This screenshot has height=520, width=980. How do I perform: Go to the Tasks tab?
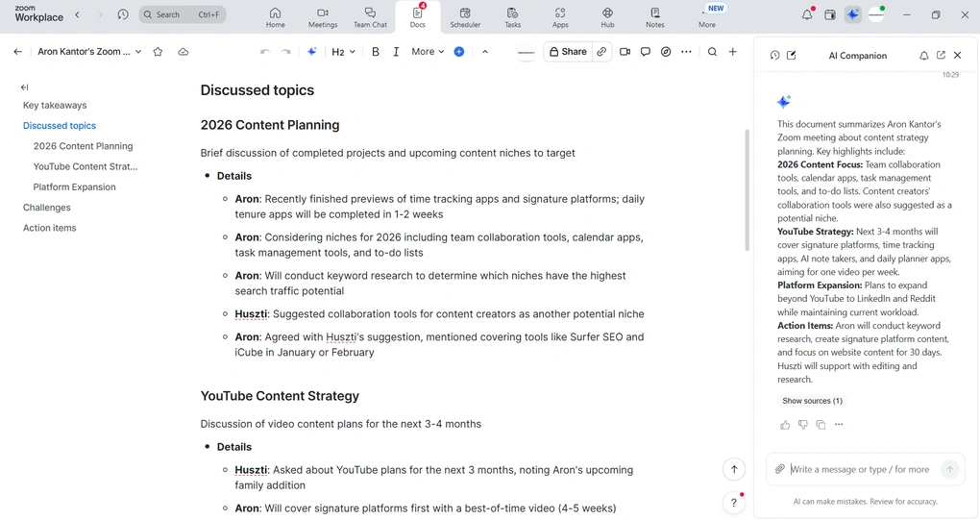click(x=512, y=17)
